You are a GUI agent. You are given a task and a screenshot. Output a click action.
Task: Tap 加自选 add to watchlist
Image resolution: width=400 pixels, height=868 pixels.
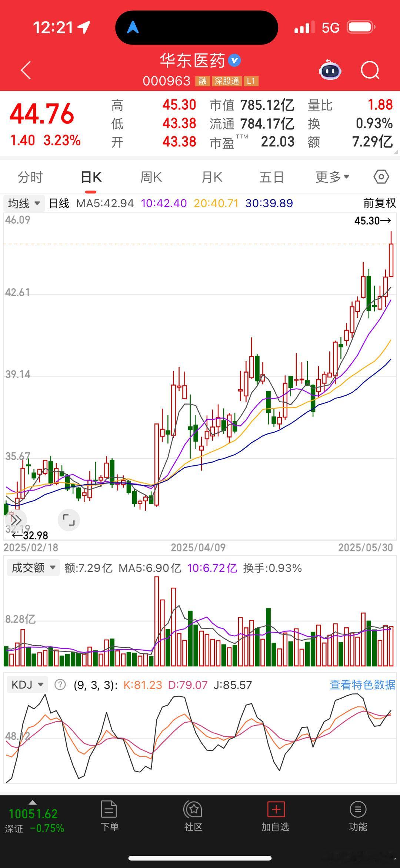point(275,816)
